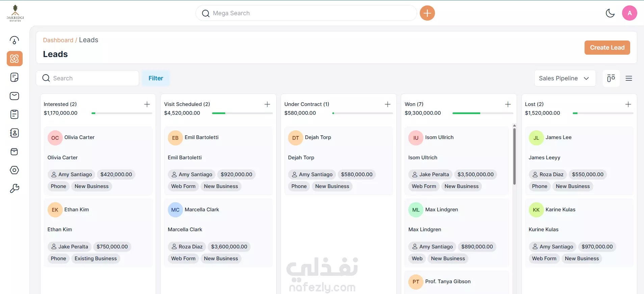Open the user avatar menu
644x294 pixels.
(629, 13)
